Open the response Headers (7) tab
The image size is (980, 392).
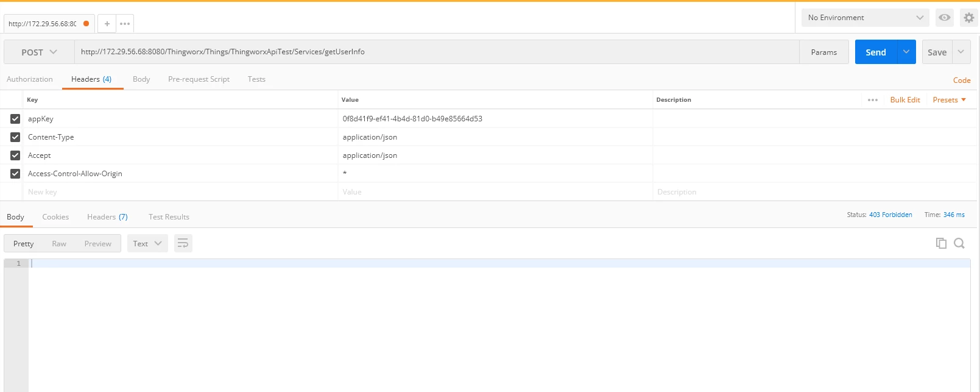[107, 217]
